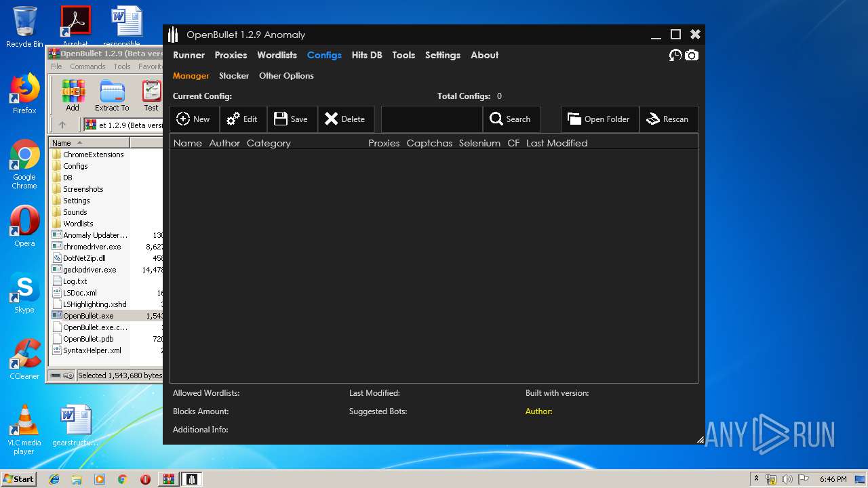Create a new config with New button

click(194, 119)
